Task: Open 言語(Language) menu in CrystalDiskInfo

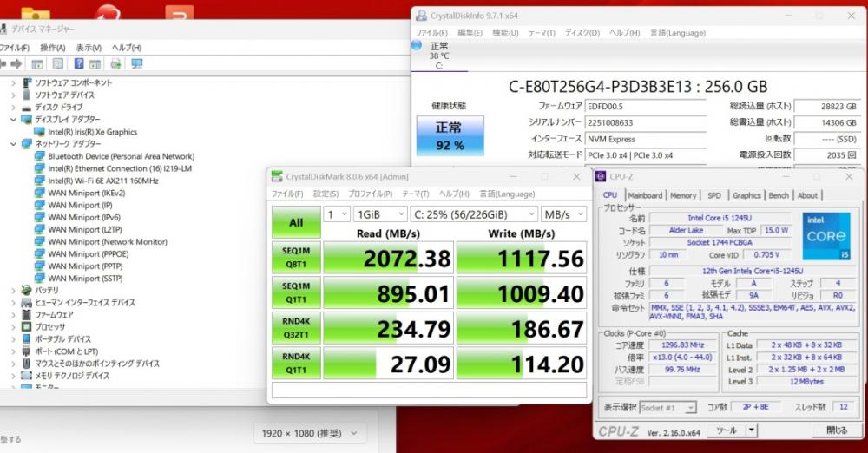Action: (x=678, y=33)
